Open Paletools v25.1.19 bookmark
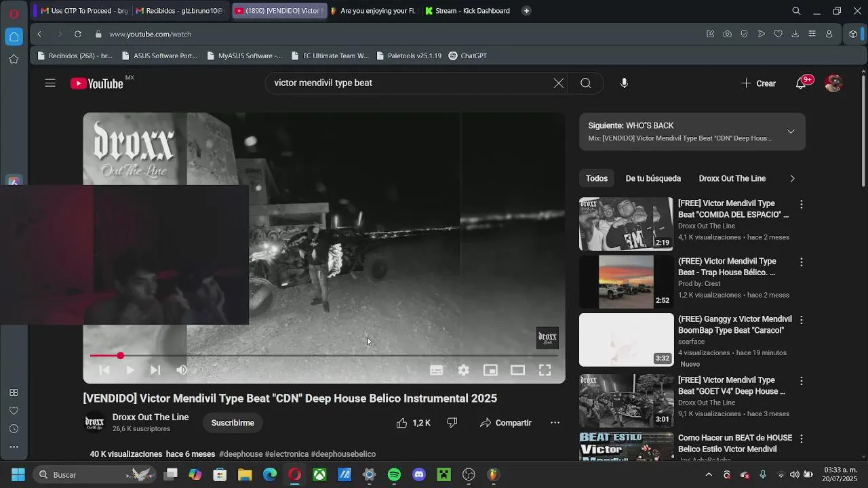Image resolution: width=868 pixels, height=488 pixels. pos(408,56)
